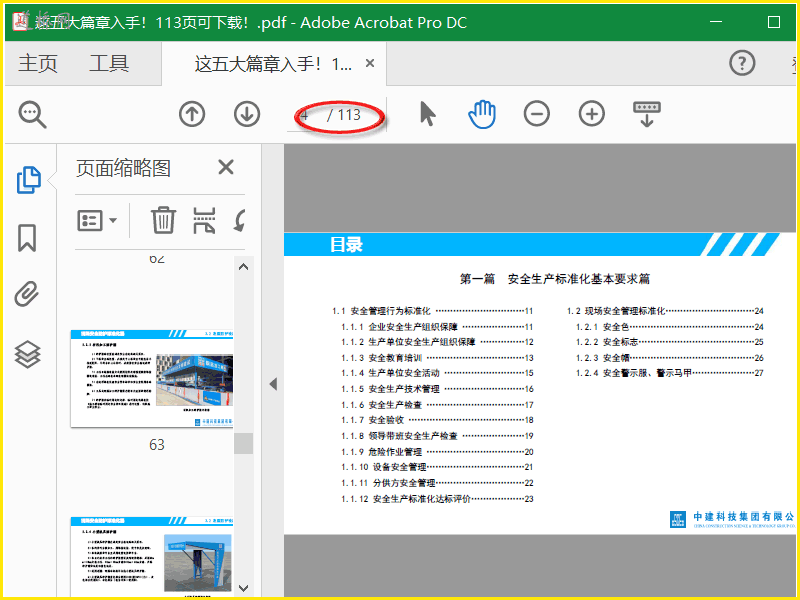Close the open PDF document tab
The width and height of the screenshot is (800, 600).
click(x=370, y=63)
